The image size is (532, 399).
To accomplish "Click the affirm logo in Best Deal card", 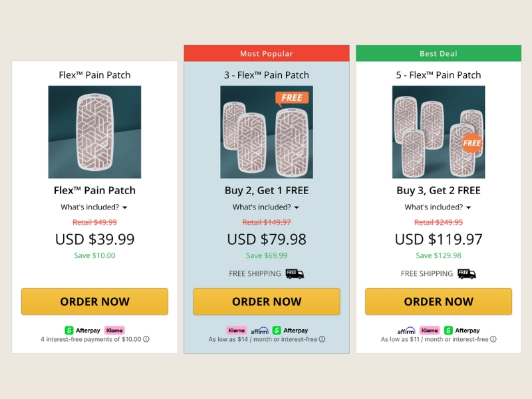I will [x=406, y=330].
